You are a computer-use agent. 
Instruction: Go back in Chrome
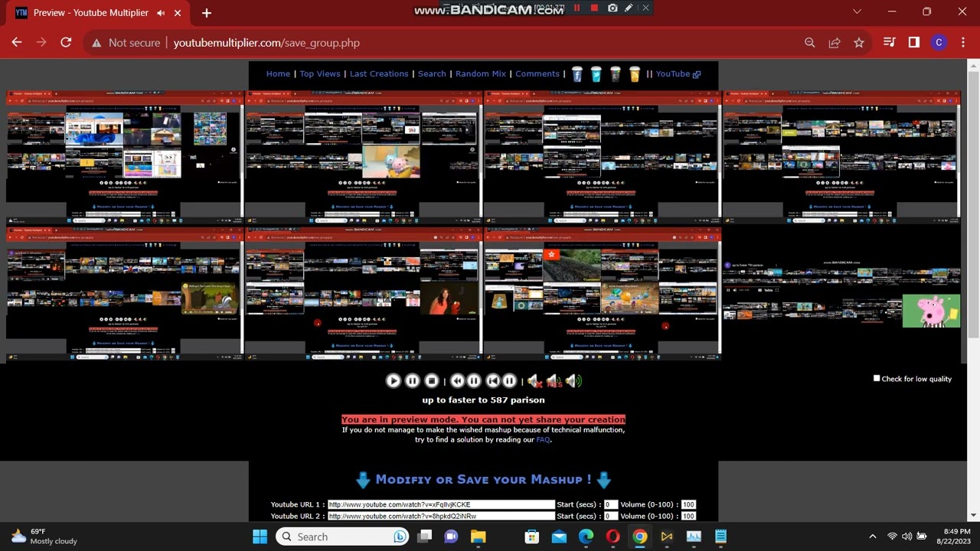(x=17, y=43)
